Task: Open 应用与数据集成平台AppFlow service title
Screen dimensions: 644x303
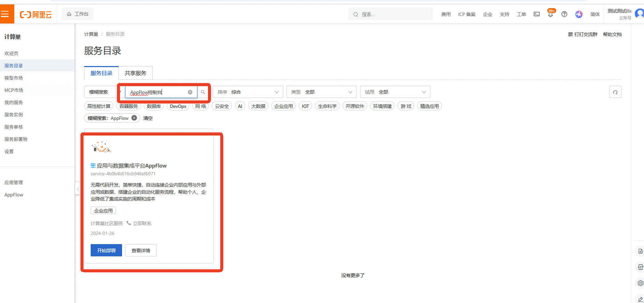Action: tap(132, 165)
